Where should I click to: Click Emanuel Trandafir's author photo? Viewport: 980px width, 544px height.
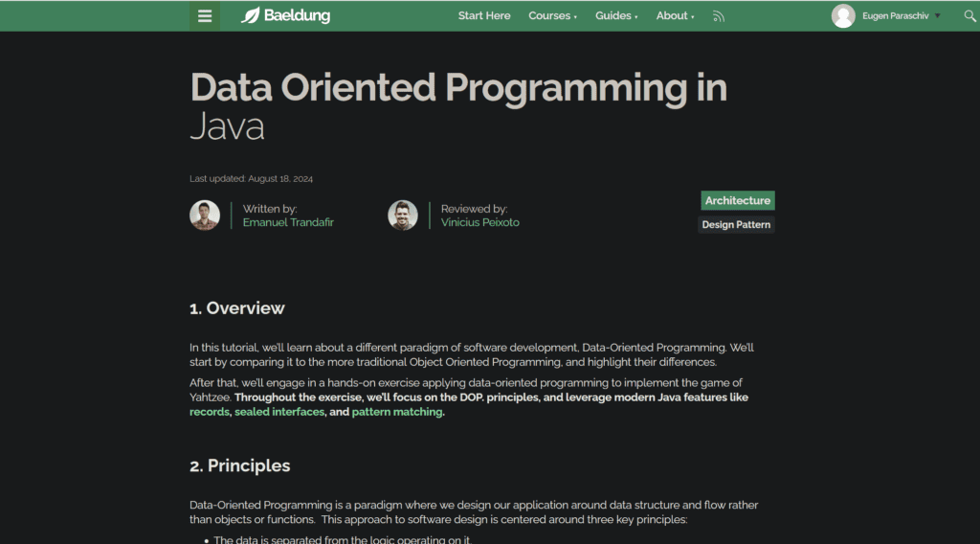pos(205,215)
